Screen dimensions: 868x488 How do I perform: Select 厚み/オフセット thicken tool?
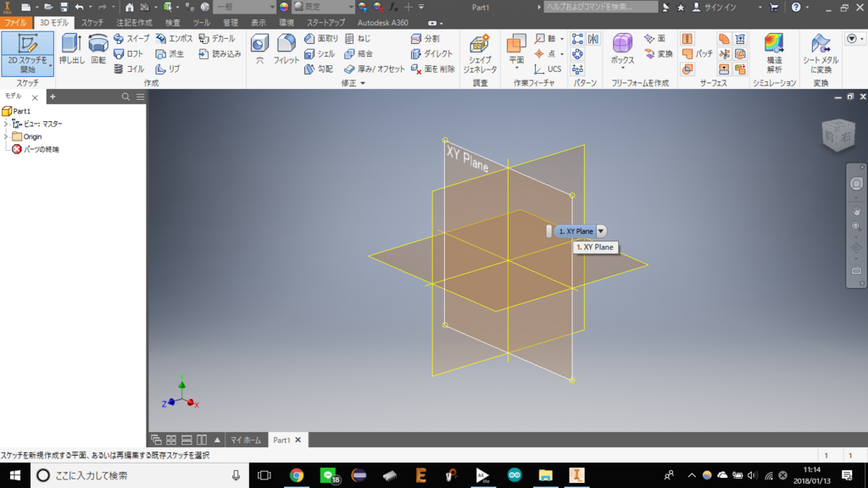click(x=374, y=69)
